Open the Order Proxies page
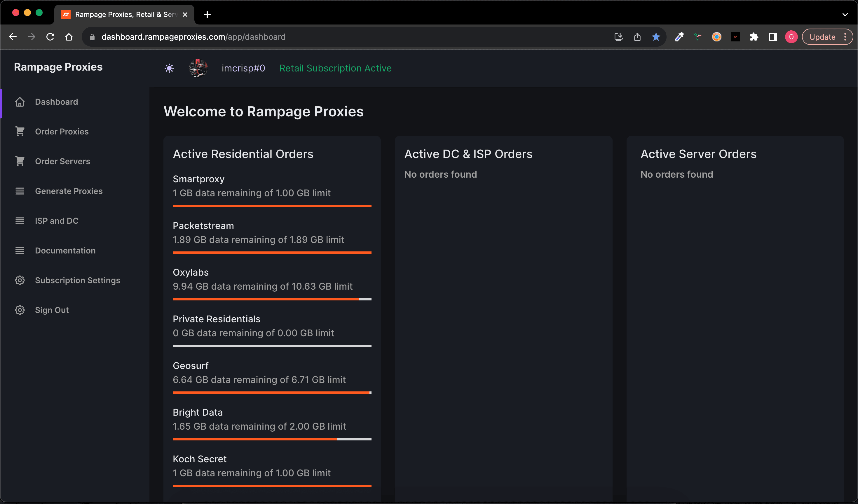858x504 pixels. pos(62,131)
